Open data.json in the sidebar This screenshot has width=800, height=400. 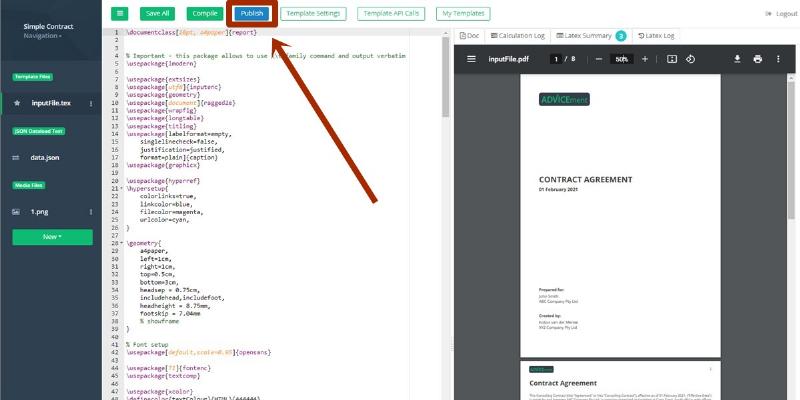coord(45,158)
